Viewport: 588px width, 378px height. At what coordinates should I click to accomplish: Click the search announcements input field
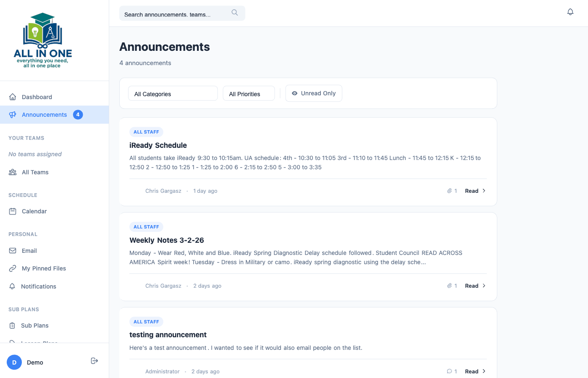pyautogui.click(x=176, y=13)
